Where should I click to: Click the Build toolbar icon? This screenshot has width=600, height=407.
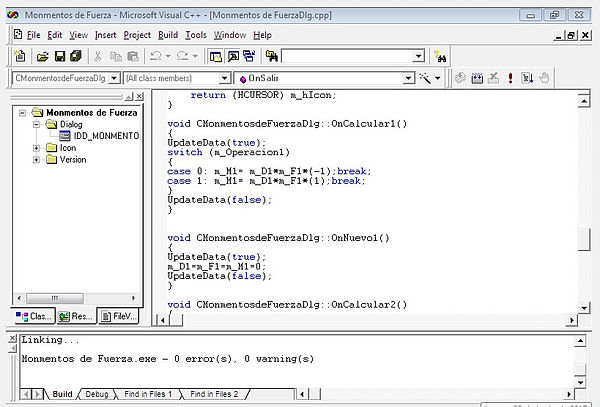pos(477,78)
